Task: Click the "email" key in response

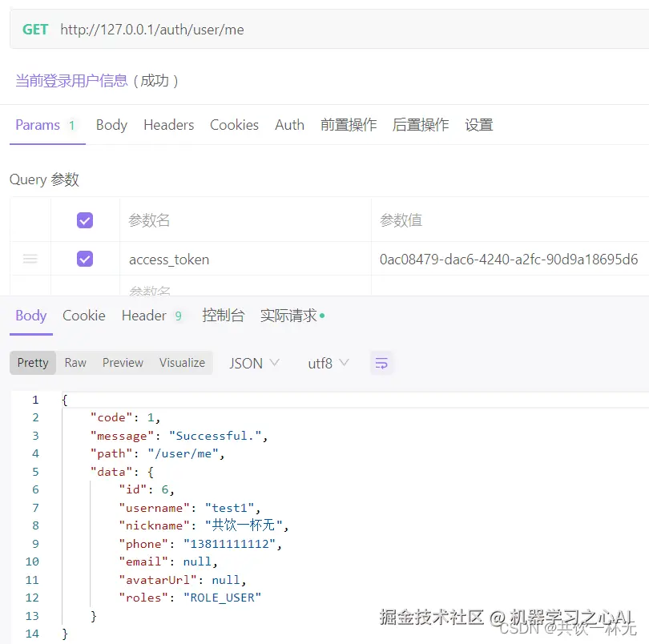Action: point(143,561)
